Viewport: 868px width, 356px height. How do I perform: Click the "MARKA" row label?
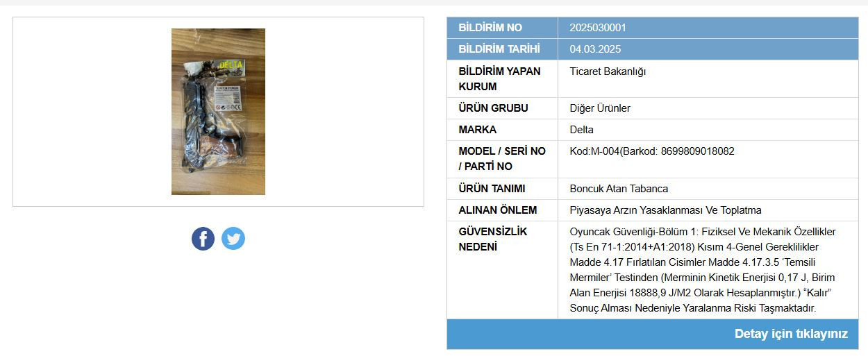coord(477,130)
